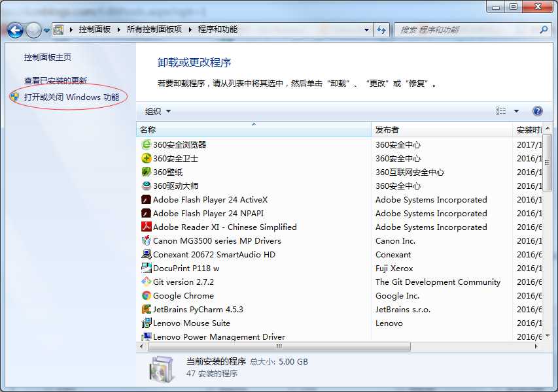The height and width of the screenshot is (392, 558).
Task: Select the 360驱动大师 program name
Action: coord(175,186)
